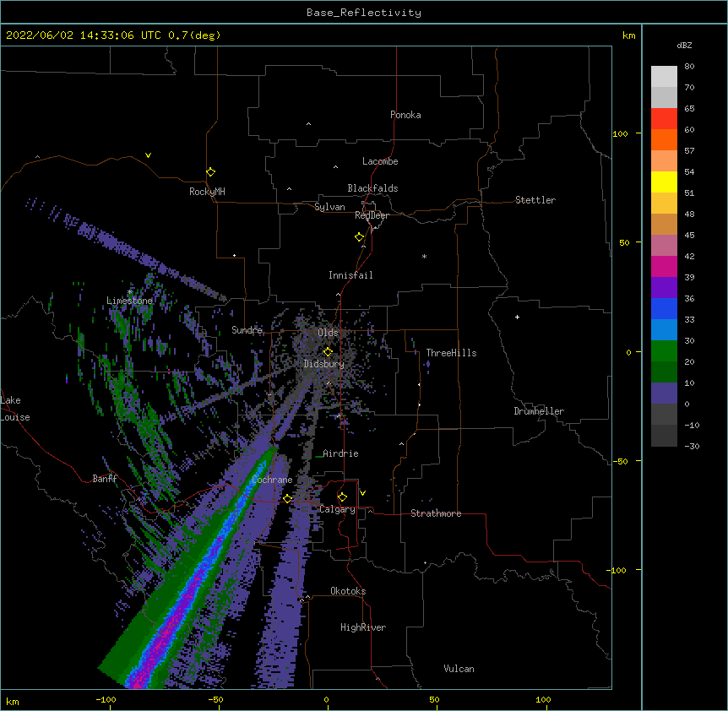The image size is (728, 711).
Task: Click the 80 value on the dBZ legend
Action: [x=689, y=67]
